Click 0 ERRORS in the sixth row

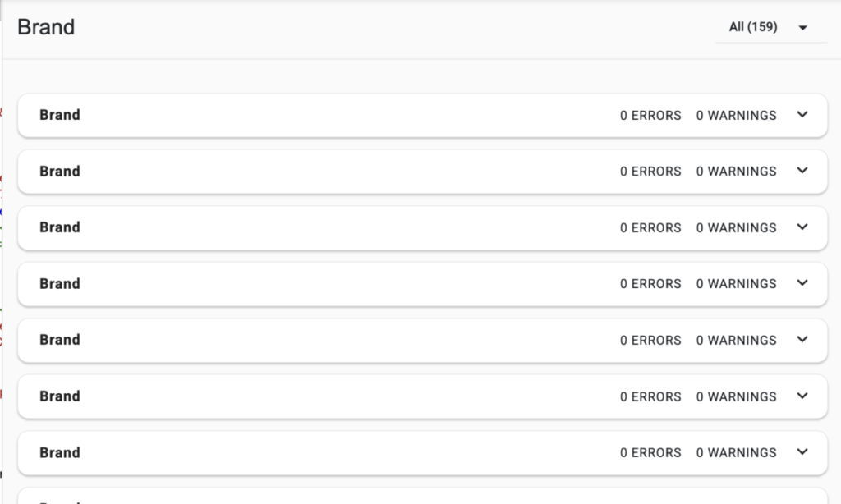(x=650, y=396)
